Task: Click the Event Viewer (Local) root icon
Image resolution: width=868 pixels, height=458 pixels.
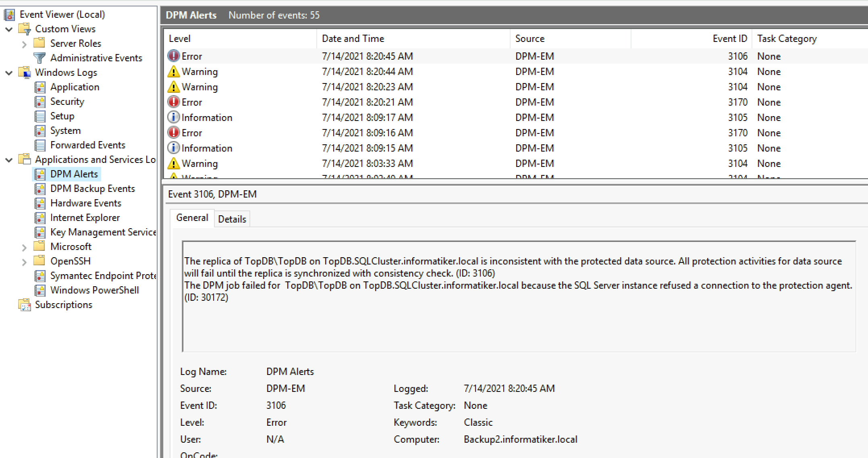Action: [9, 15]
